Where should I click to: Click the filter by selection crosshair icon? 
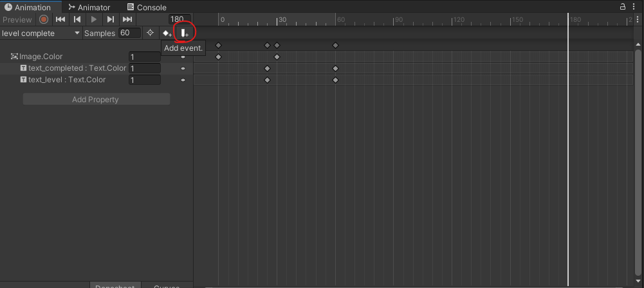[151, 33]
